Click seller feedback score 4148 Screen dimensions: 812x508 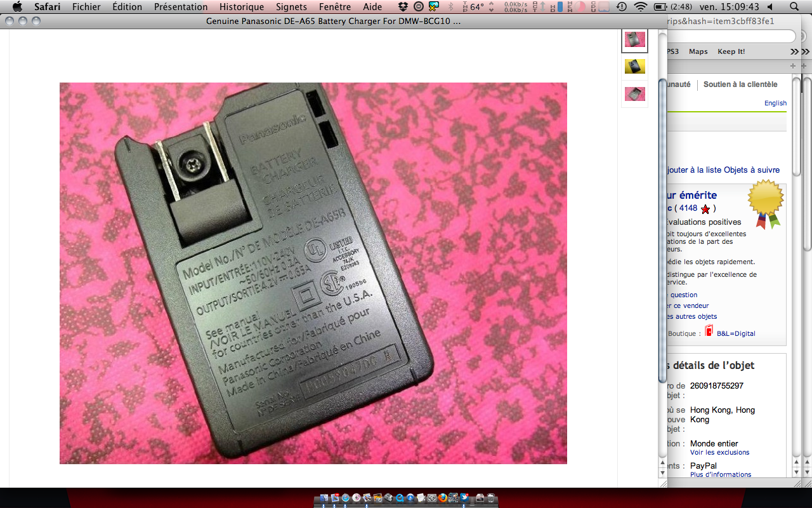tap(688, 208)
